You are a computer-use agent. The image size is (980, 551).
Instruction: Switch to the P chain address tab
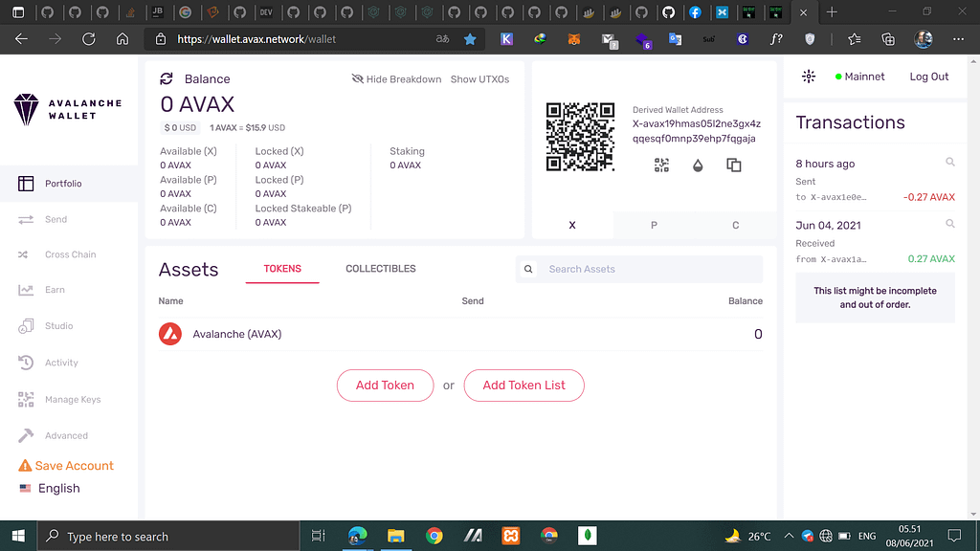pos(654,225)
